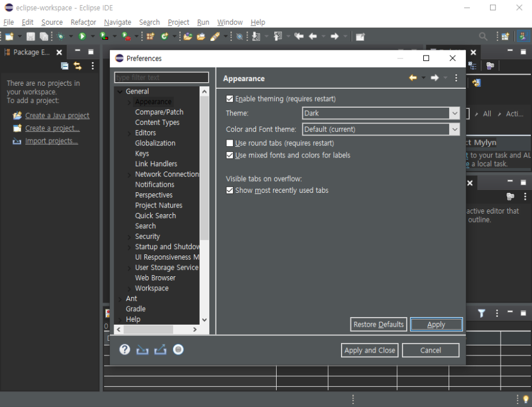This screenshot has height=407, width=532.
Task: Start the Debug bug icon
Action: point(61,36)
